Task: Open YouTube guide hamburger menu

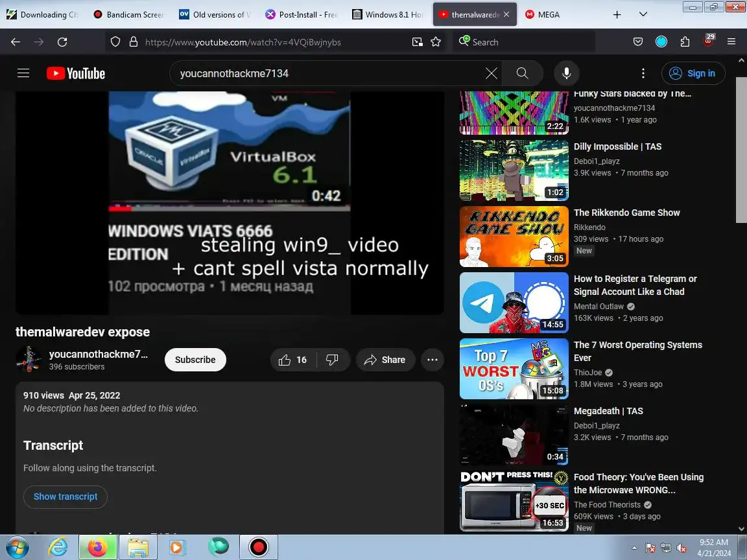Action: click(23, 73)
